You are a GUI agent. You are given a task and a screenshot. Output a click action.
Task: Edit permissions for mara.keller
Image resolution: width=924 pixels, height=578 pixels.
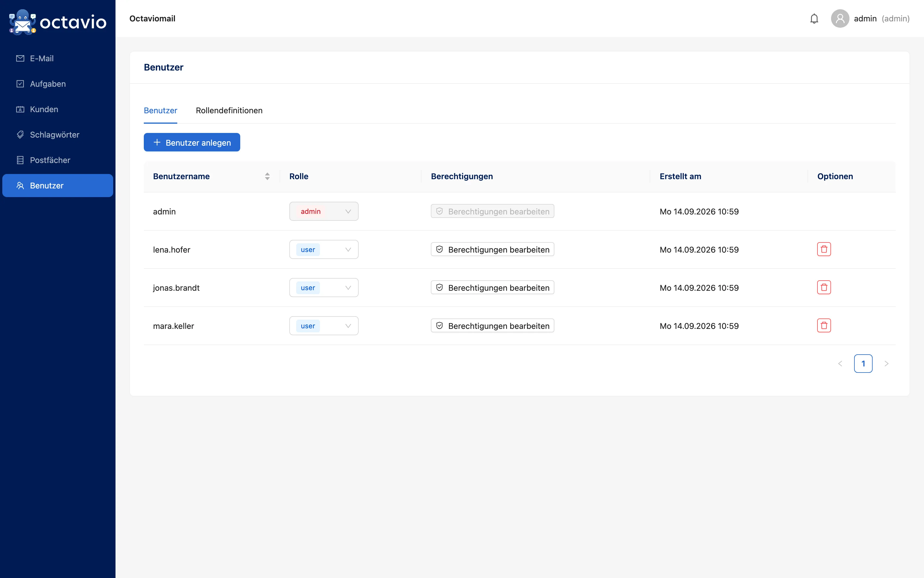coord(493,326)
